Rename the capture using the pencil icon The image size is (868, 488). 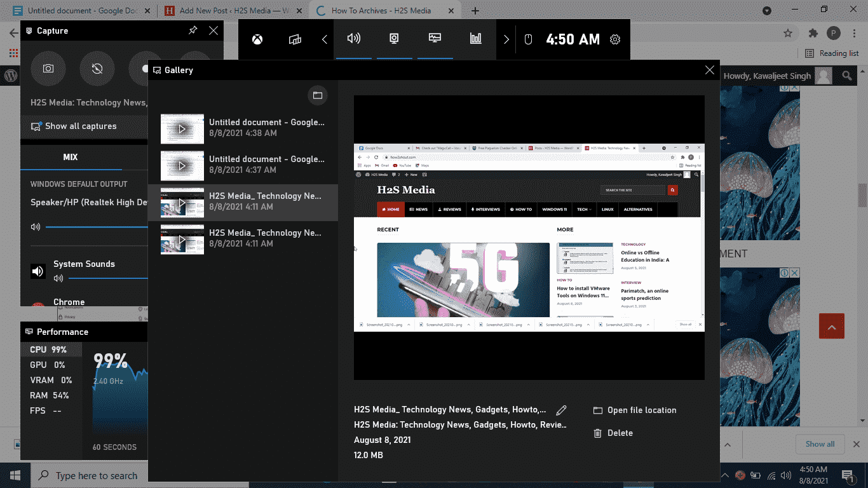(x=561, y=410)
